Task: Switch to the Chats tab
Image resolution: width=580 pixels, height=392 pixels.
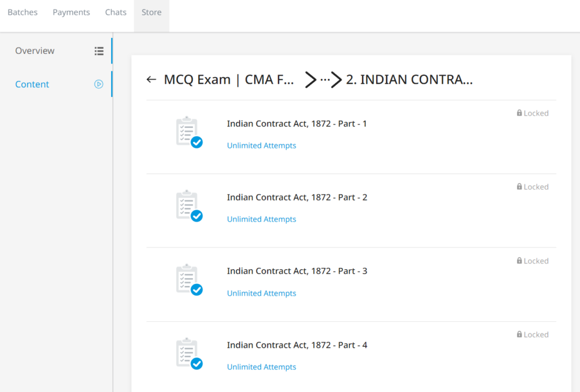Action: 116,12
